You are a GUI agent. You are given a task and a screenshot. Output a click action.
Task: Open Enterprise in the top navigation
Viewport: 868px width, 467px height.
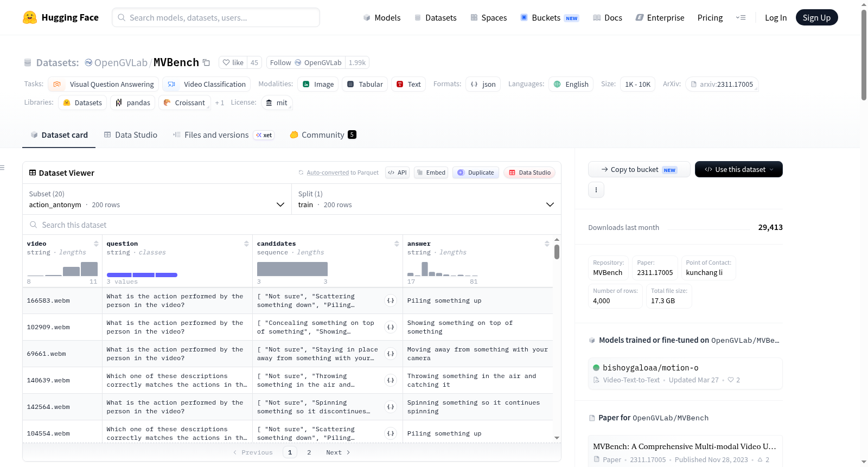click(660, 17)
